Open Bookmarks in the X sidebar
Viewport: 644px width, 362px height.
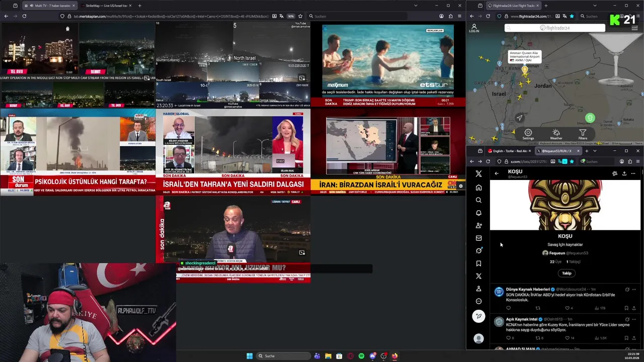(x=478, y=263)
